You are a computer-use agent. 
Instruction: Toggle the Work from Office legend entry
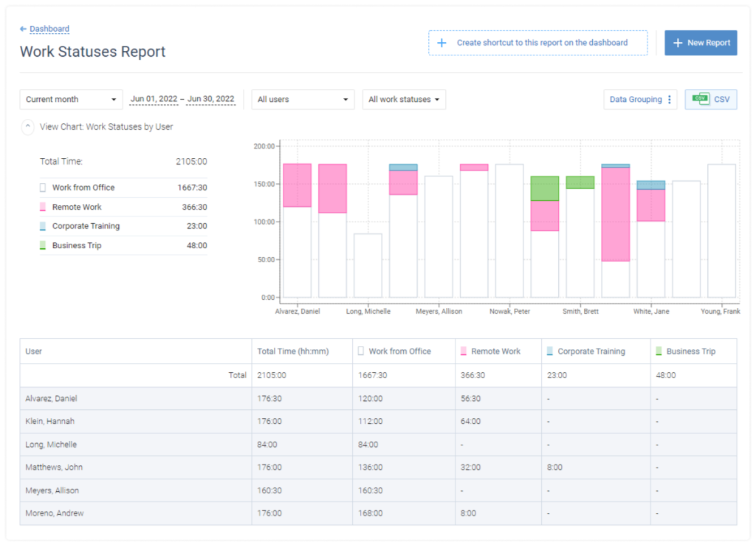(x=81, y=188)
